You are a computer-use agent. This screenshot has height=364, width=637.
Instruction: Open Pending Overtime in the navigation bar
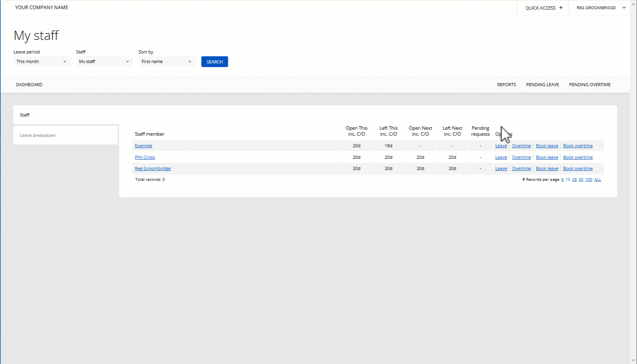(590, 85)
